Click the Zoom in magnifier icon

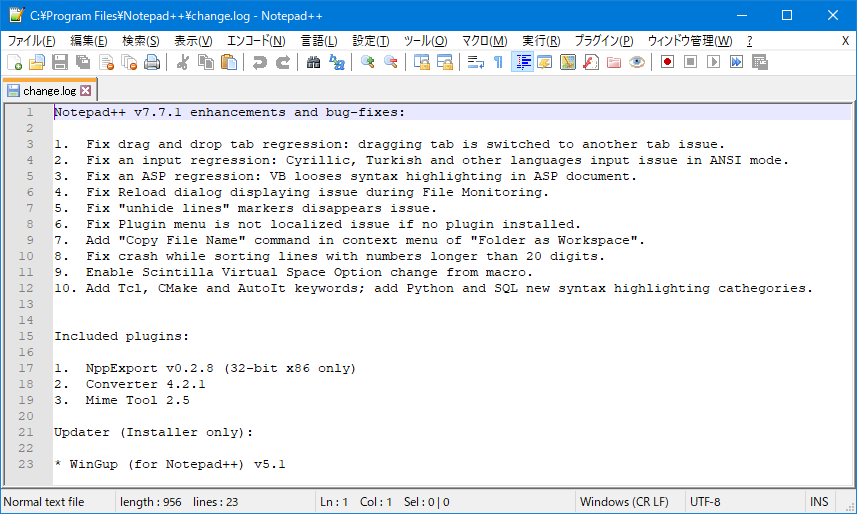click(368, 62)
